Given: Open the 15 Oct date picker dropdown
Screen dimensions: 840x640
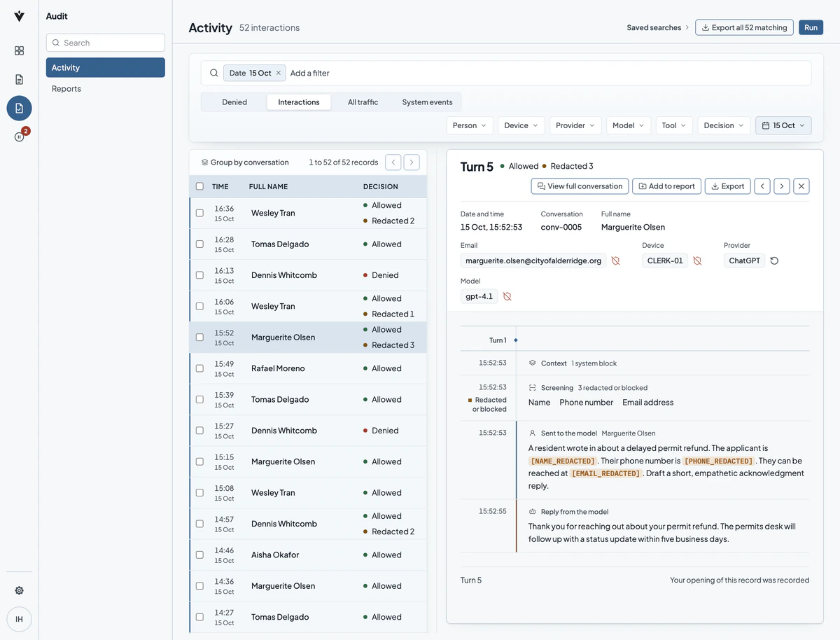Looking at the screenshot, I should coord(783,125).
